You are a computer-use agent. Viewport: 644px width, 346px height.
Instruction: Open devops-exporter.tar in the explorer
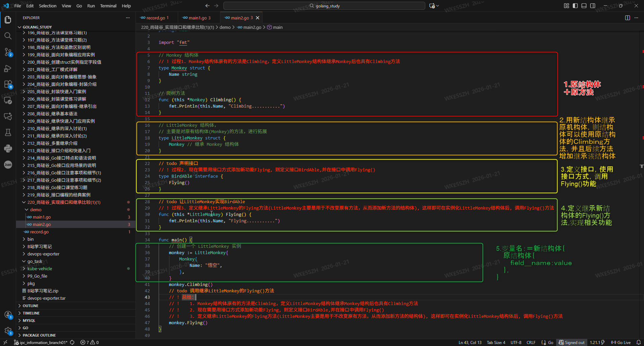tap(76, 298)
